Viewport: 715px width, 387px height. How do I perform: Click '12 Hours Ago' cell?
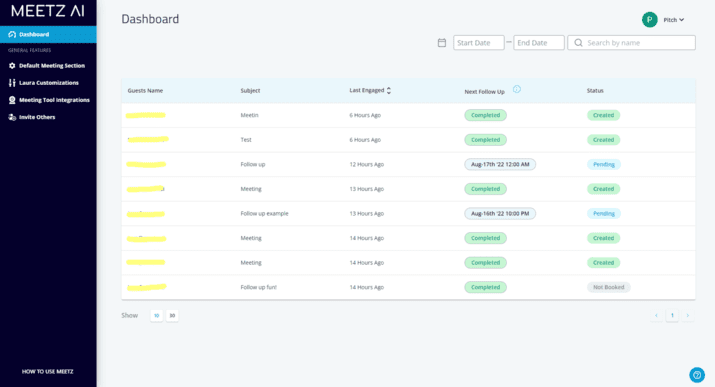(x=367, y=165)
